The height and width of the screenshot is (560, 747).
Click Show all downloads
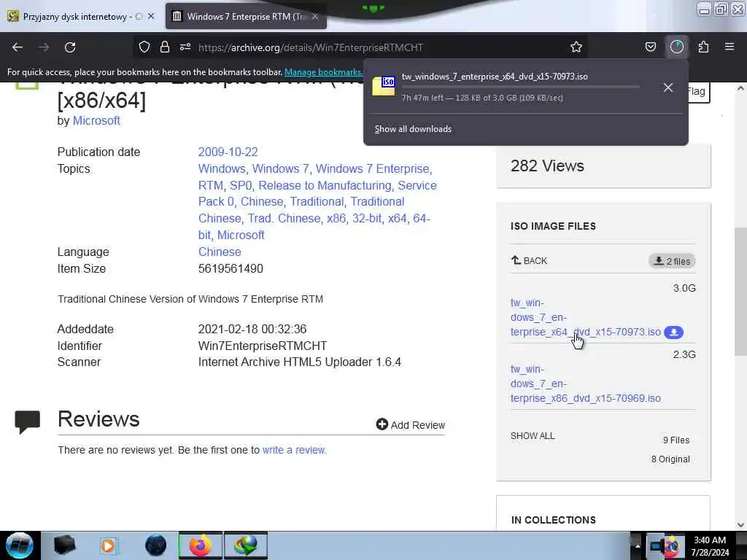point(413,129)
